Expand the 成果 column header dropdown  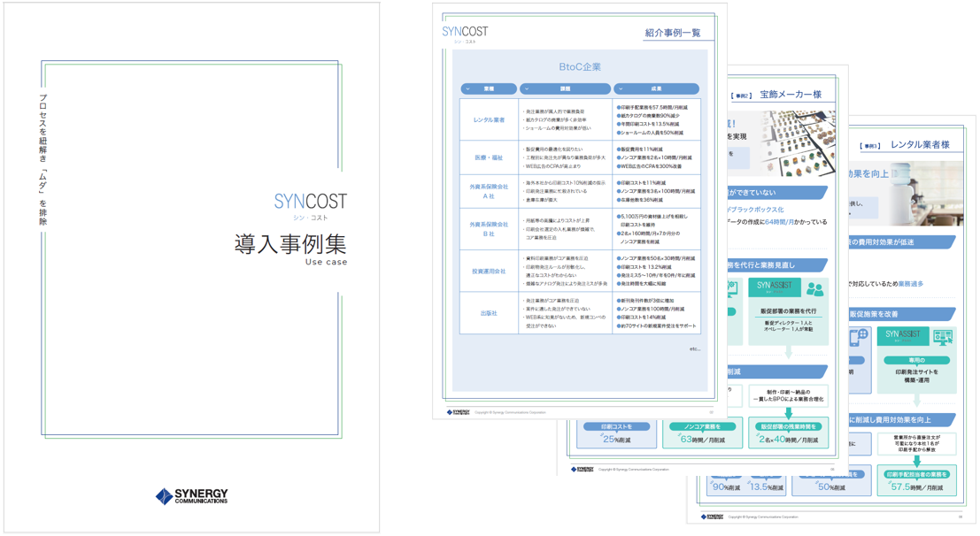pyautogui.click(x=621, y=89)
